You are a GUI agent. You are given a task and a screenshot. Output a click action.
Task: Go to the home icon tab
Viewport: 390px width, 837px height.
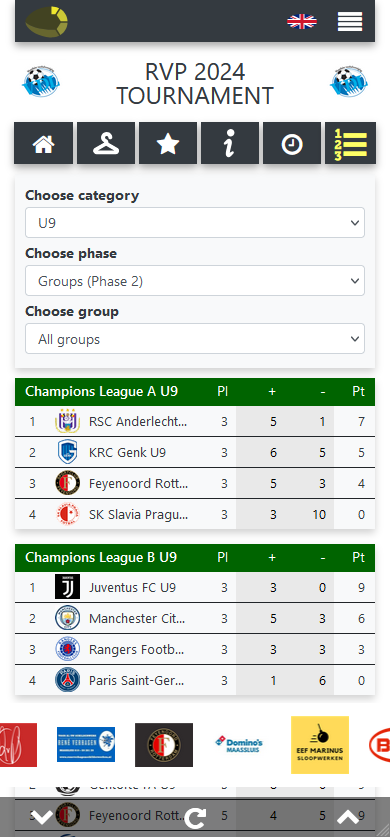[44, 143]
